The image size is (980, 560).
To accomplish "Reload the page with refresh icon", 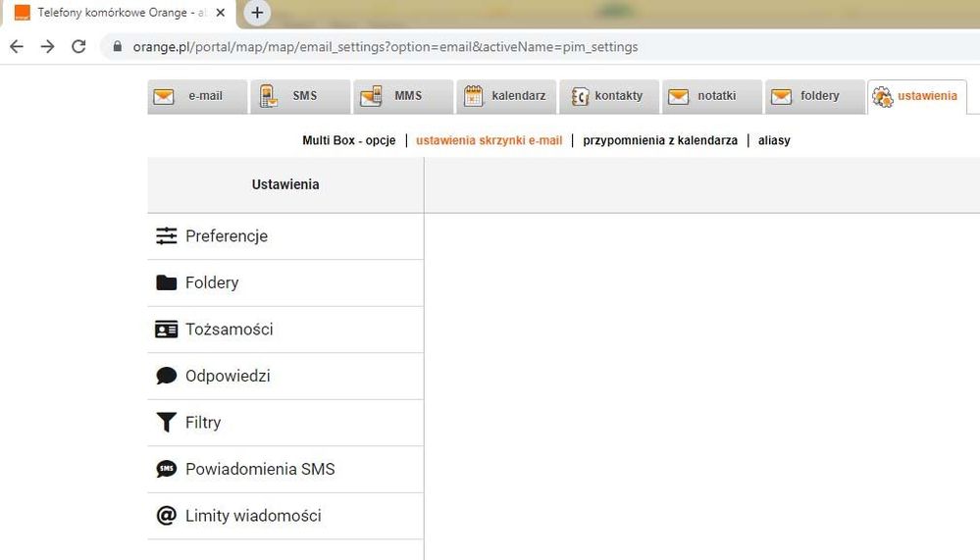I will click(78, 46).
